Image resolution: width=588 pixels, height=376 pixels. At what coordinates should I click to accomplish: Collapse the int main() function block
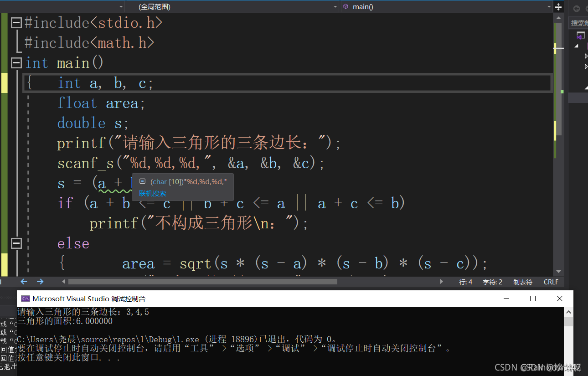pos(16,62)
